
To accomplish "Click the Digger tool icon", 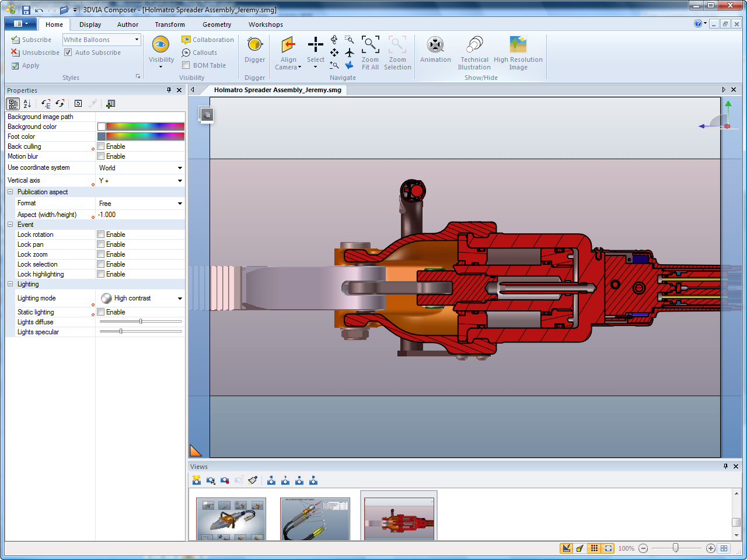I will (x=254, y=45).
